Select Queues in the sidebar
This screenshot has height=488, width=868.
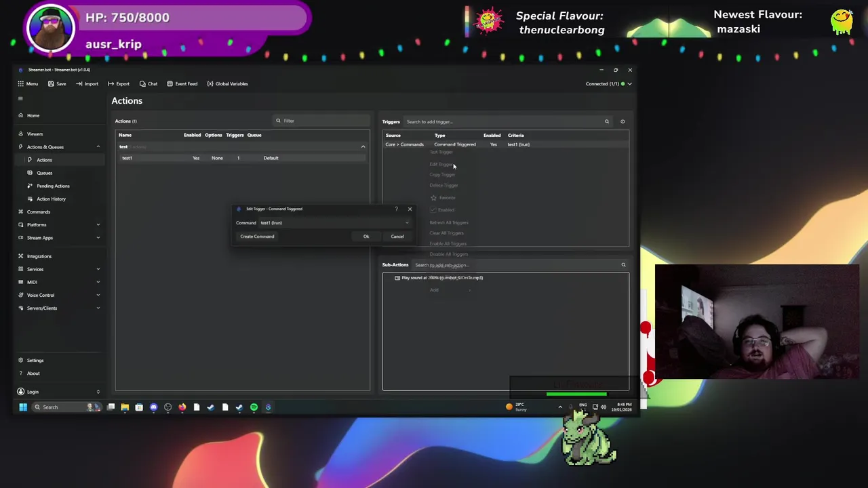coord(44,173)
